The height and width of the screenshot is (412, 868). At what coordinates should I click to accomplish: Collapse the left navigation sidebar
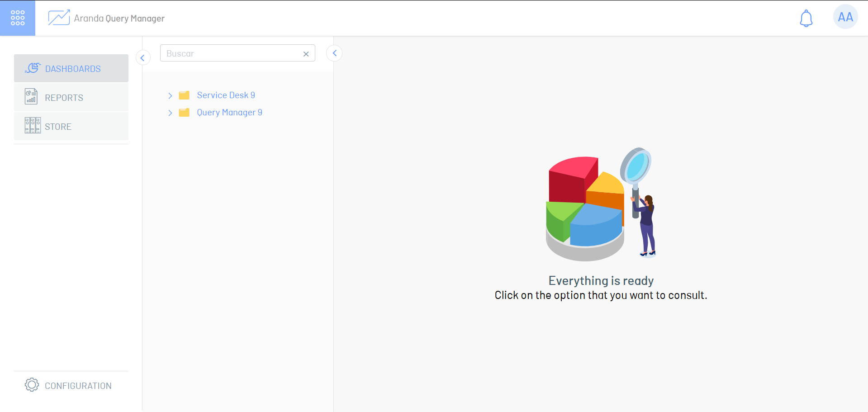tap(143, 57)
